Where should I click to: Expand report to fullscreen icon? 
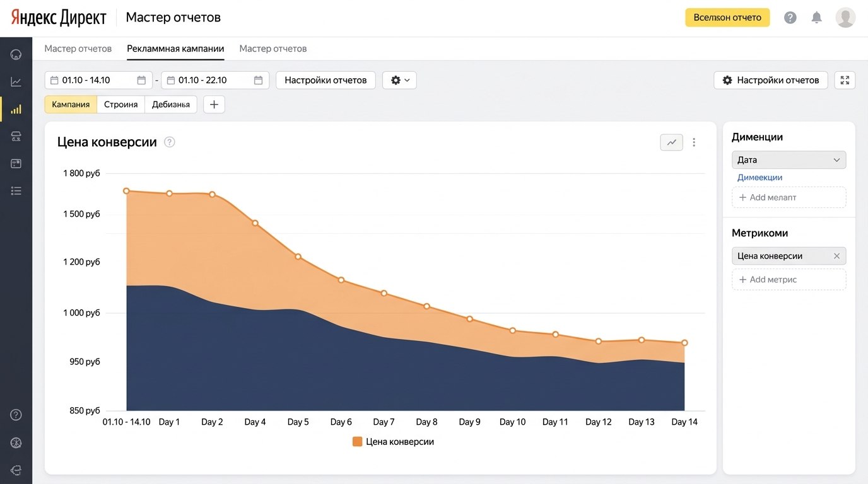[845, 80]
